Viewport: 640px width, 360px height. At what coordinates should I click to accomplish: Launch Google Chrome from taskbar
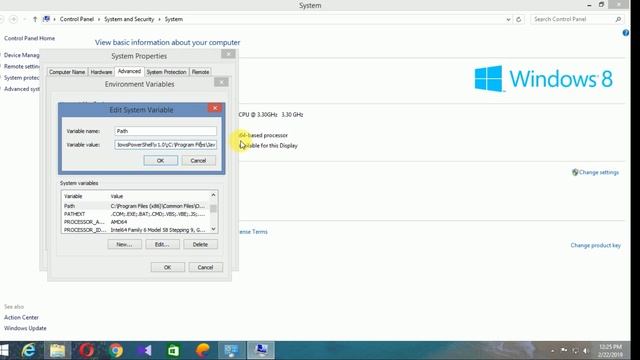point(116,350)
